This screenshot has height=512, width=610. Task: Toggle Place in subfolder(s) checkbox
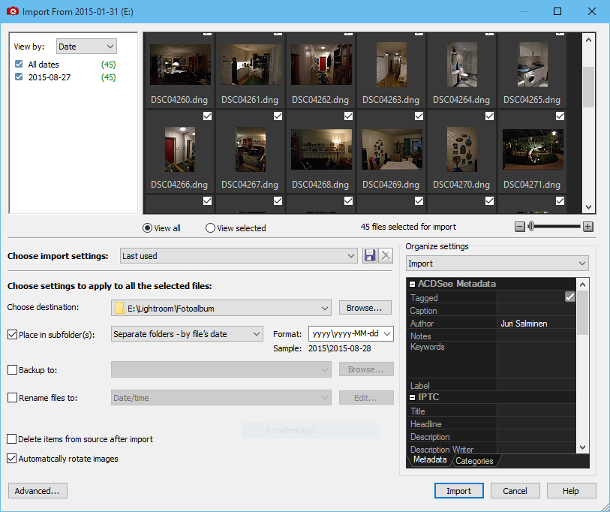[12, 335]
